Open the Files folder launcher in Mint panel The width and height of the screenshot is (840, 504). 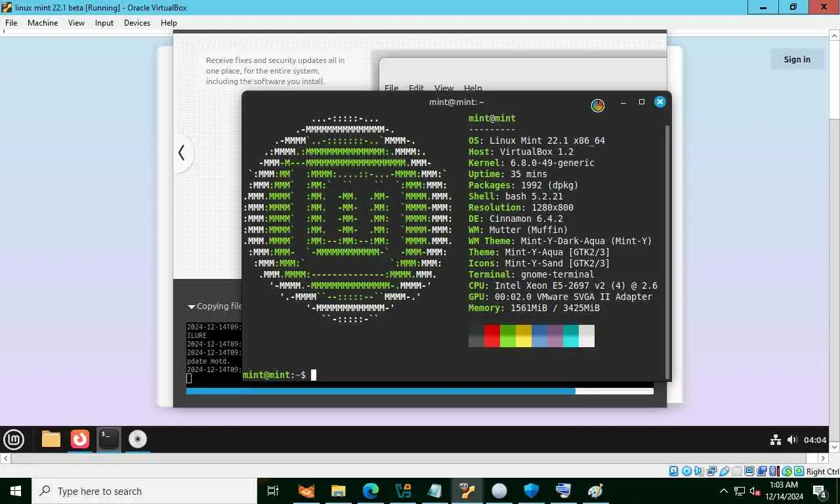pos(51,439)
